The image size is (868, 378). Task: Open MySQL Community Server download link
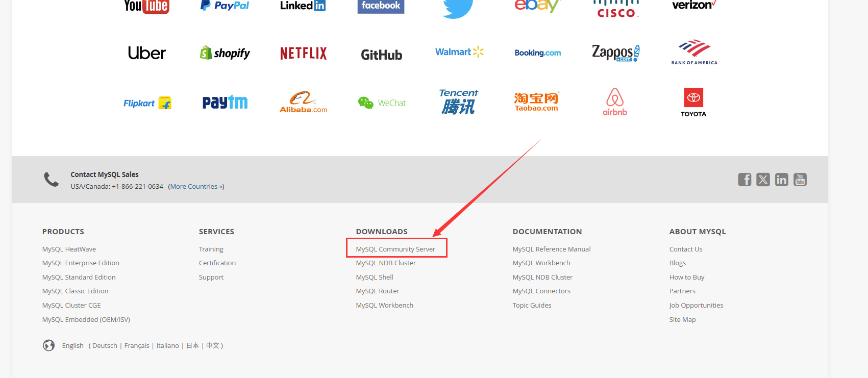[395, 249]
